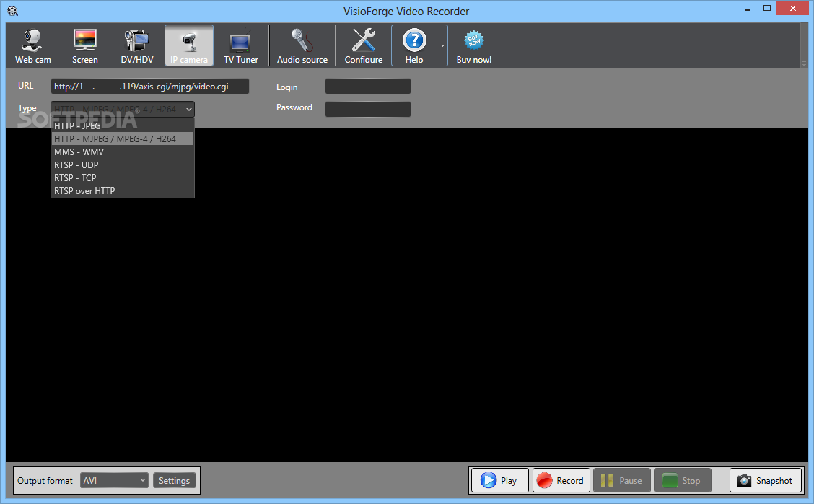Collapse the Type combo box arrow
The width and height of the screenshot is (814, 504).
(189, 109)
